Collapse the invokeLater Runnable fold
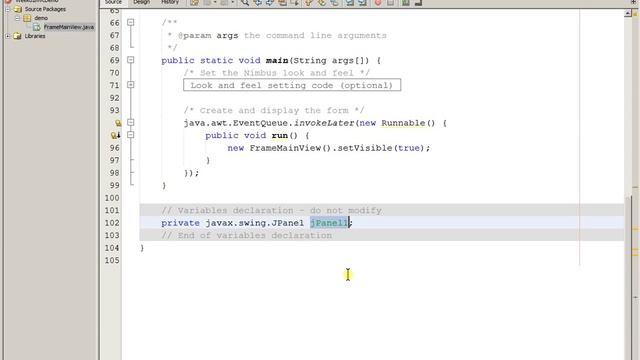 (x=131, y=122)
